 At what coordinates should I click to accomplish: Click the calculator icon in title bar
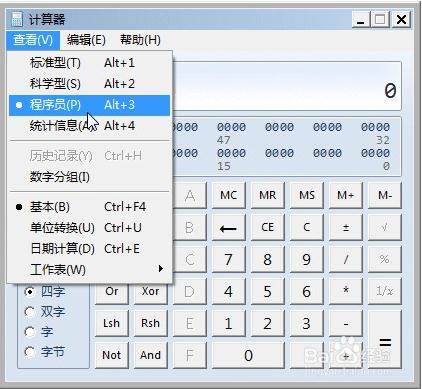pos(17,19)
